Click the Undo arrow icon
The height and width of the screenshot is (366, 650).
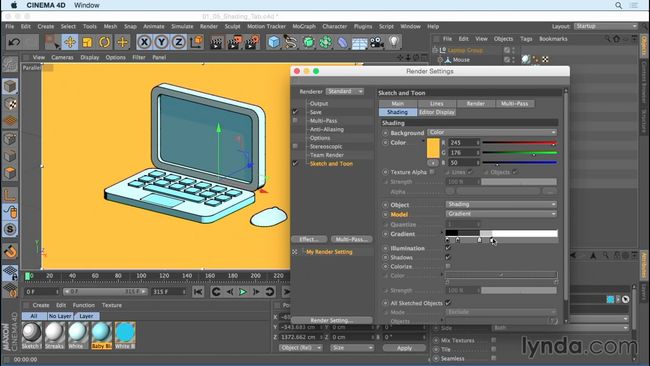[x=15, y=42]
